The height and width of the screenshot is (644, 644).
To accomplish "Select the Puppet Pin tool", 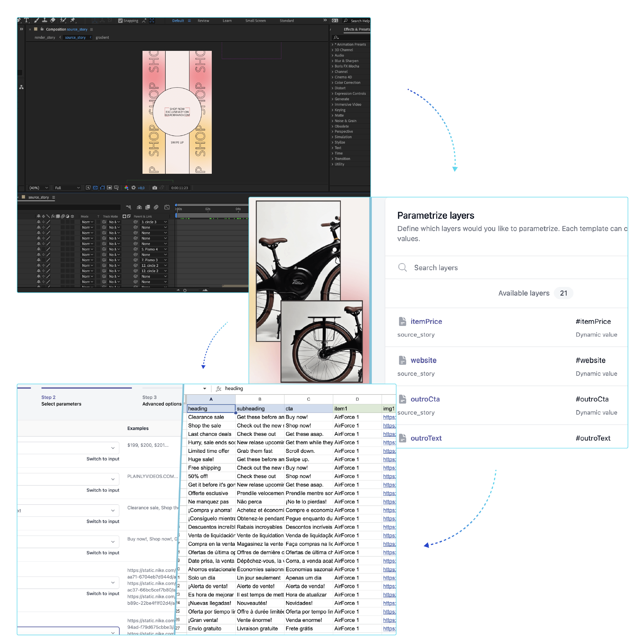I will coord(73,20).
